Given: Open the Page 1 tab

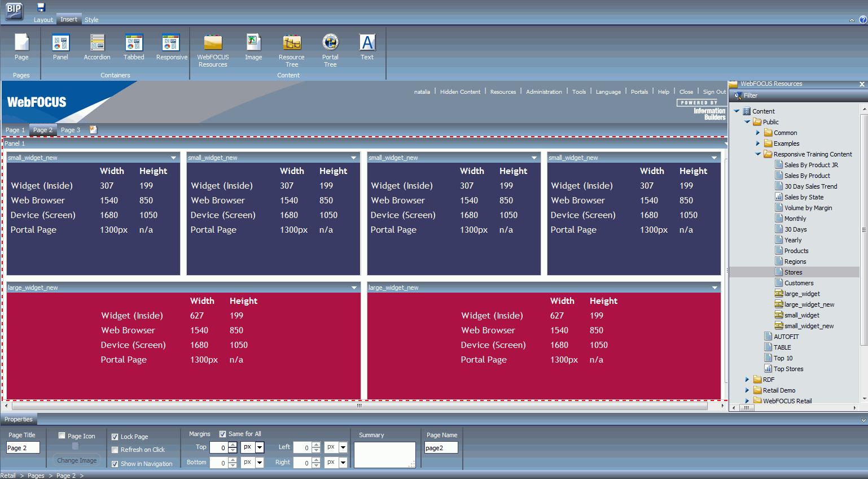Looking at the screenshot, I should pyautogui.click(x=15, y=130).
